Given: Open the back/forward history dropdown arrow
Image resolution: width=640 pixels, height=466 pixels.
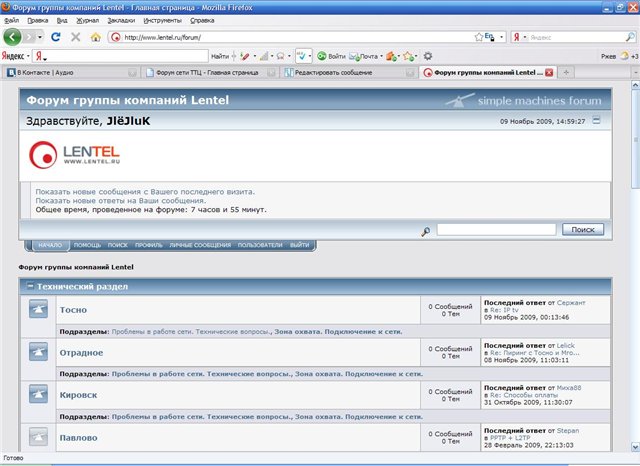Looking at the screenshot, I should (x=40, y=37).
